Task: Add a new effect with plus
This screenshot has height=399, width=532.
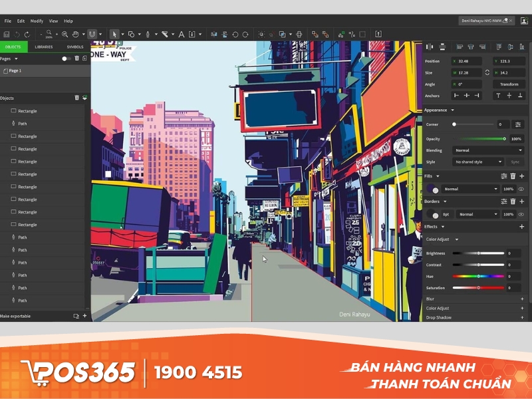Action: (x=522, y=226)
